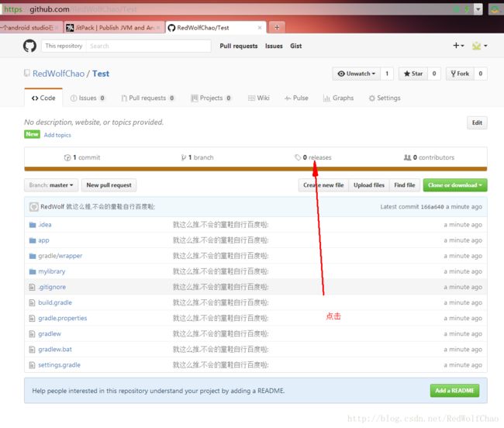Viewport: 504px width, 428px height.
Task: Open the gradlew.bat file
Action: [x=55, y=349]
